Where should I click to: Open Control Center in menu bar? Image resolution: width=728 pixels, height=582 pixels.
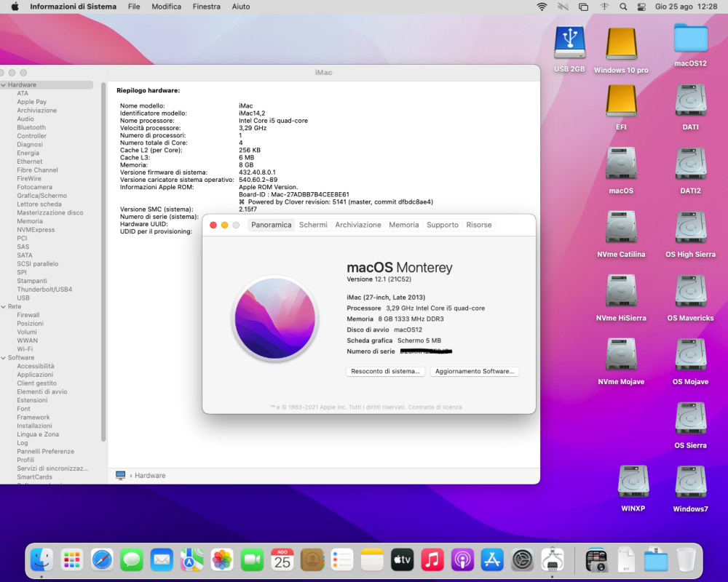(641, 7)
